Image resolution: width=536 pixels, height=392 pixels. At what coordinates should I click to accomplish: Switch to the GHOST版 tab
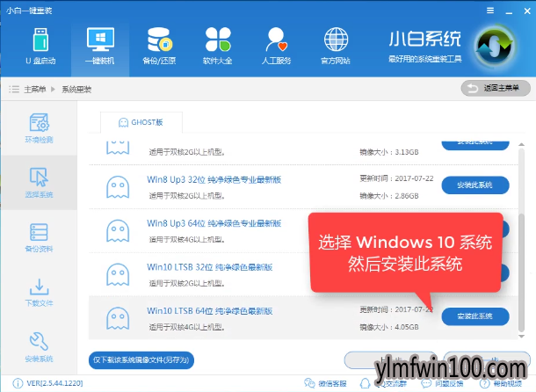pyautogui.click(x=141, y=122)
